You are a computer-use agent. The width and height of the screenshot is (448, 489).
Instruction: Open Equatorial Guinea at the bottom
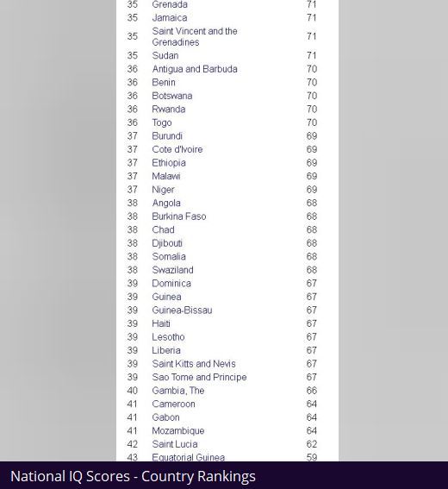pyautogui.click(x=188, y=457)
